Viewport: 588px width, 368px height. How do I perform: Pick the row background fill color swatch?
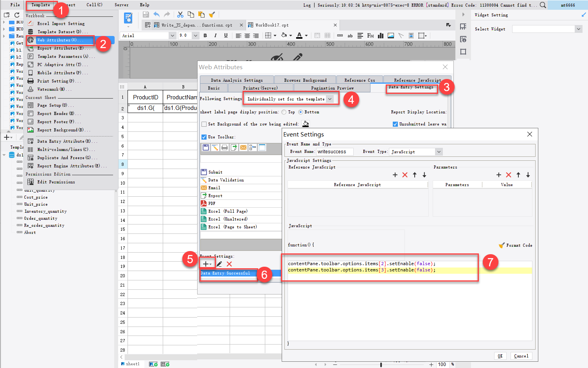pyautogui.click(x=306, y=124)
